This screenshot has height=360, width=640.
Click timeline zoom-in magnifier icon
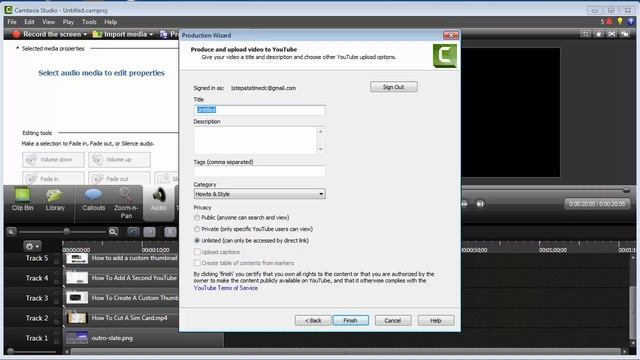tap(113, 232)
